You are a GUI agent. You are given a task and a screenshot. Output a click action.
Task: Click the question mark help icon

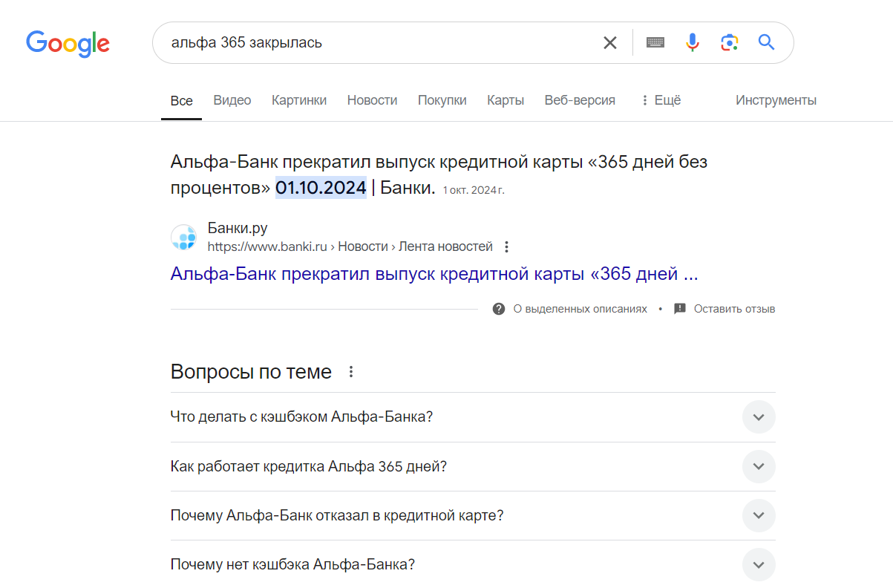[499, 309]
